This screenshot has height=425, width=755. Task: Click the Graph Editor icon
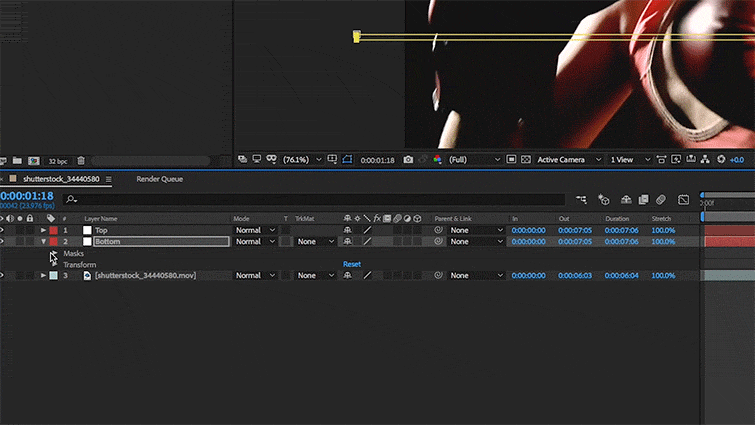[x=684, y=200]
